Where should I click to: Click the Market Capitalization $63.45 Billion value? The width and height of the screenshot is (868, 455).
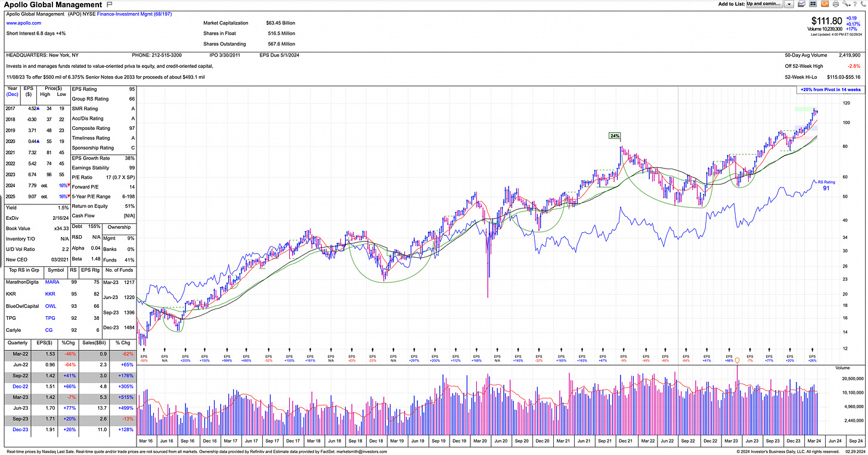click(x=280, y=23)
